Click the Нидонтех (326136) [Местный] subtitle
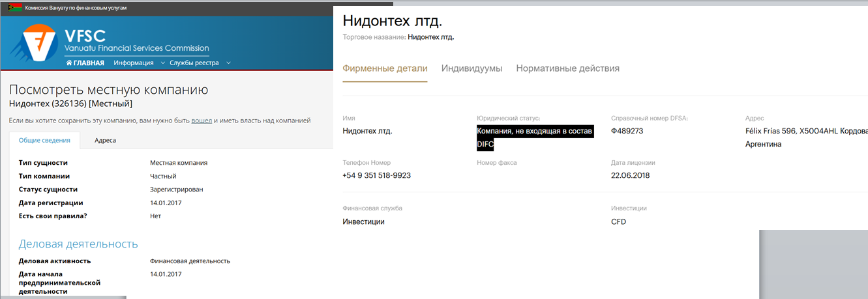This screenshot has height=299, width=868. click(x=71, y=104)
